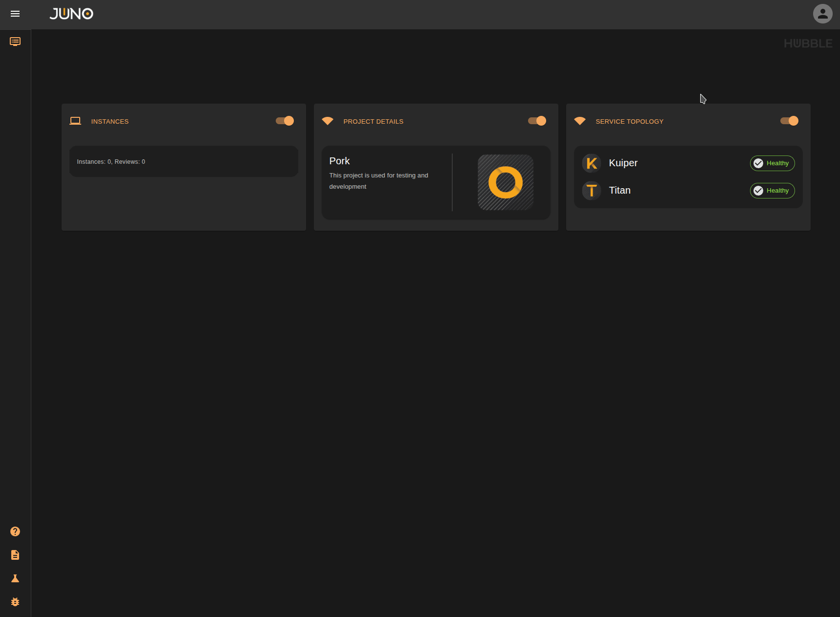
Task: Toggle off the Service Topology card
Action: (x=789, y=121)
